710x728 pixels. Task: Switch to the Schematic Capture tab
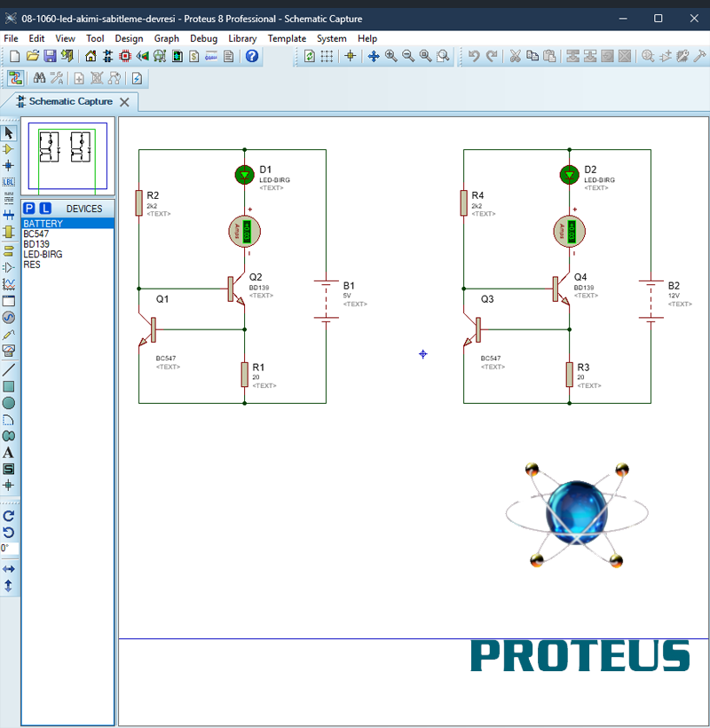(x=69, y=101)
